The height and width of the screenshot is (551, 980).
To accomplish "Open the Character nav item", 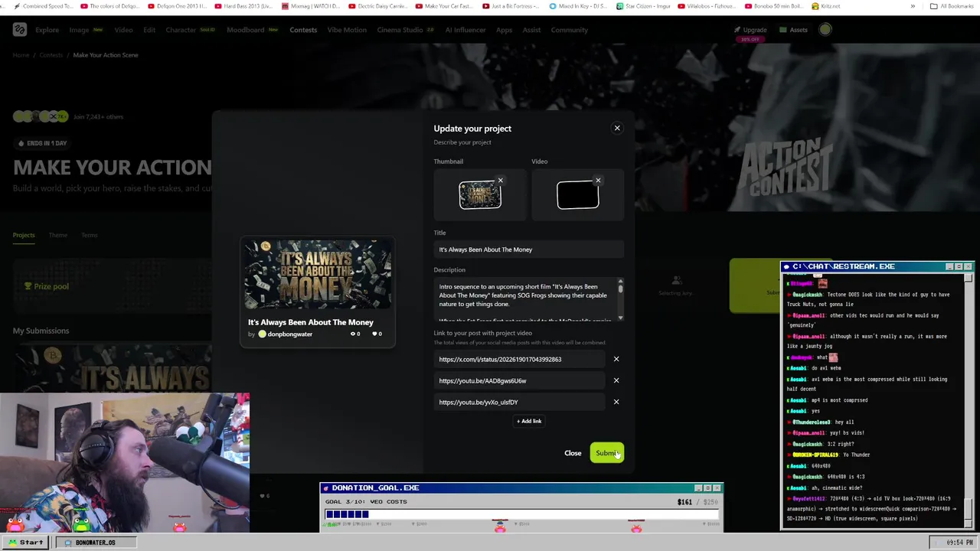I will tap(181, 30).
